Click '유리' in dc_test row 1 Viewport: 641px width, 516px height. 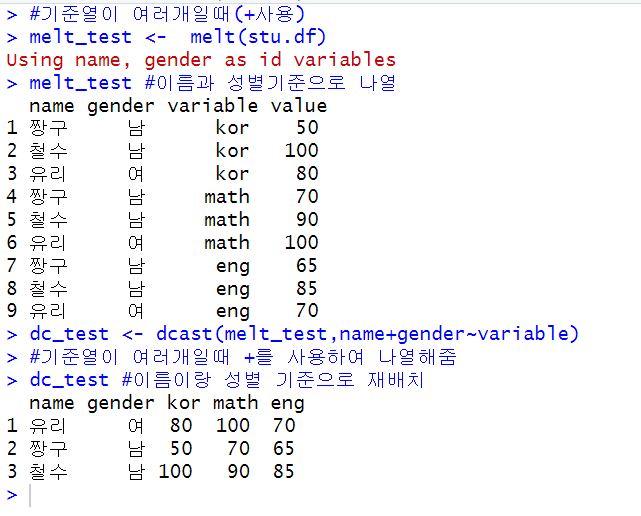pos(47,426)
